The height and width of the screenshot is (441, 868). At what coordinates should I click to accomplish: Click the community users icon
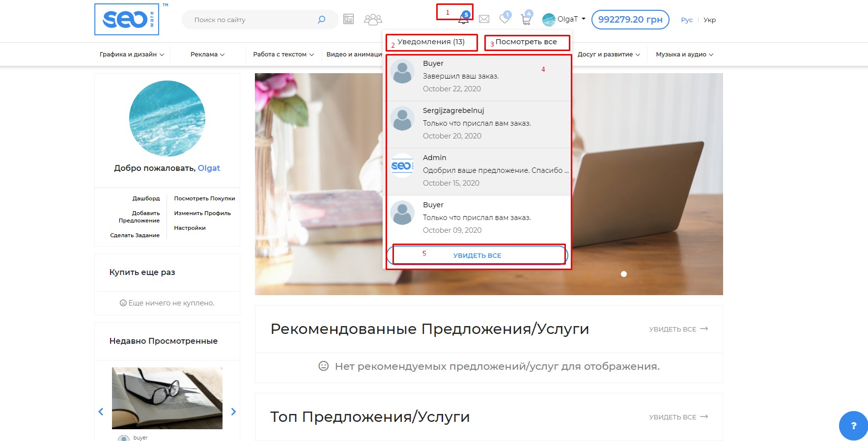click(373, 20)
